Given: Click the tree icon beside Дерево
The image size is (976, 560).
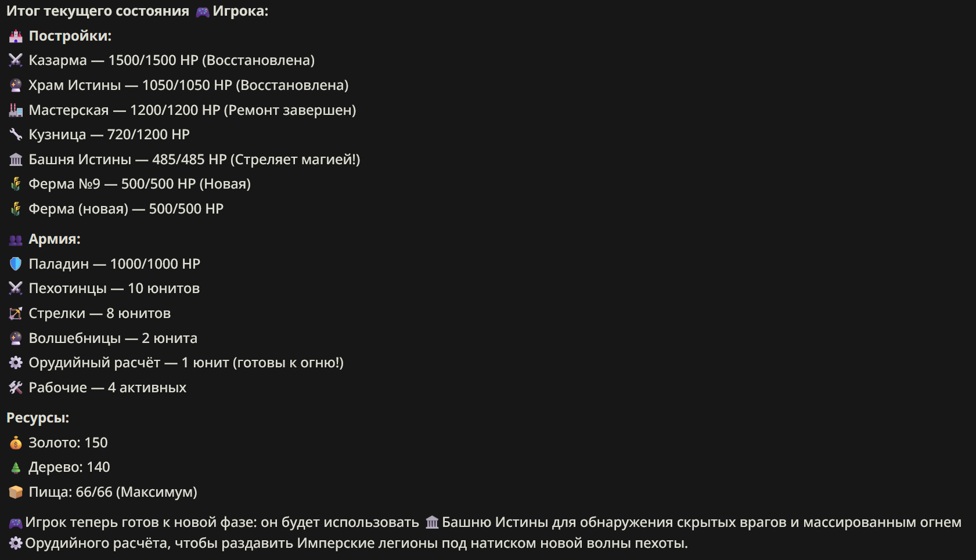Looking at the screenshot, I should 16,467.
